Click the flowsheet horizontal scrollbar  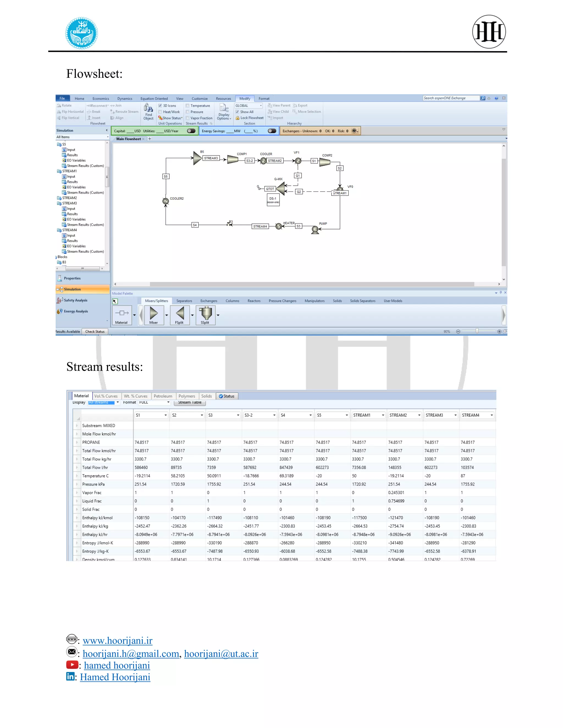tap(312, 284)
